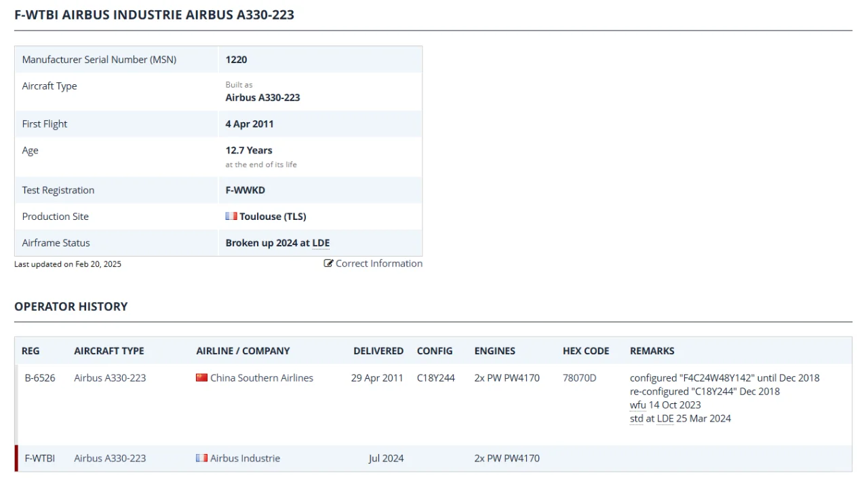Open the Airbus Industrie airline link
Viewport: 868px width, 486px height.
point(245,458)
